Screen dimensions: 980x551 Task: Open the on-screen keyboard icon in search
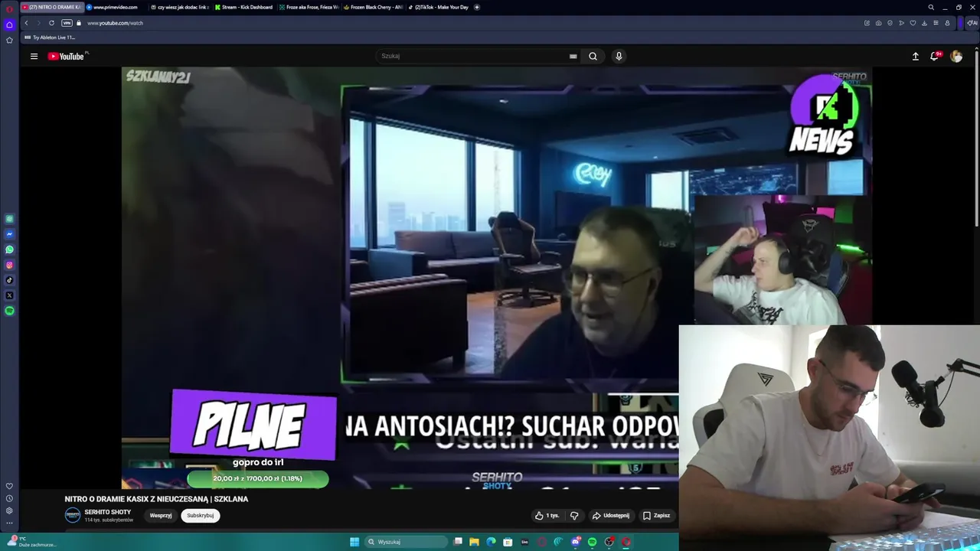tap(573, 56)
